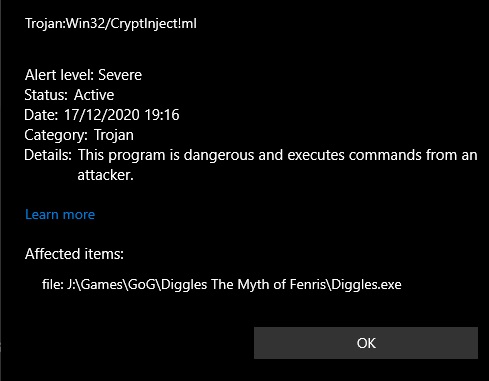
Task: Click the Alert level label
Action: point(60,75)
